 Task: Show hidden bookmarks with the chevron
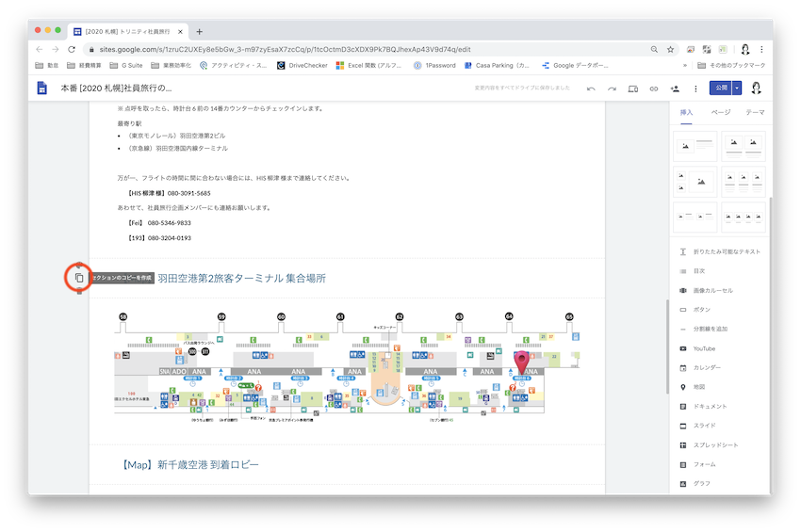684,66
